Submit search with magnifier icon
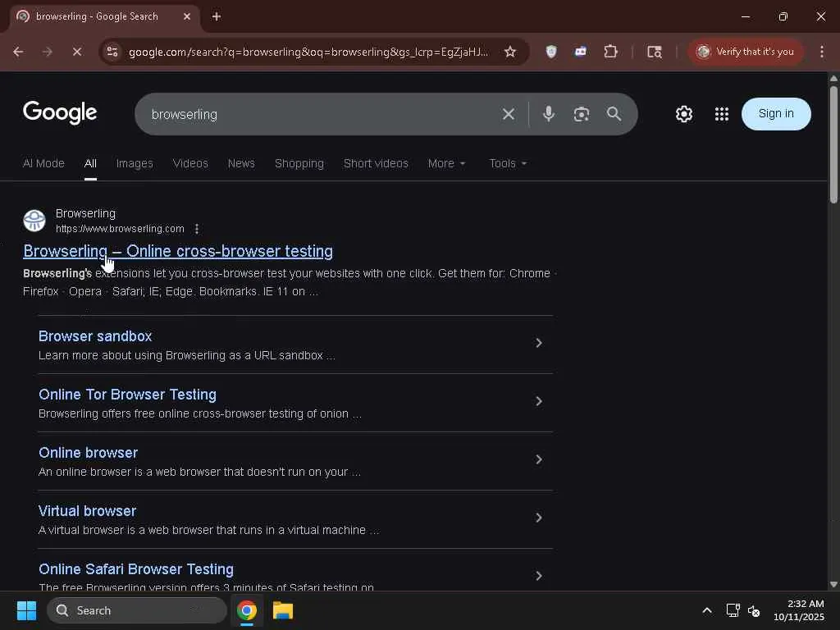 click(x=614, y=113)
